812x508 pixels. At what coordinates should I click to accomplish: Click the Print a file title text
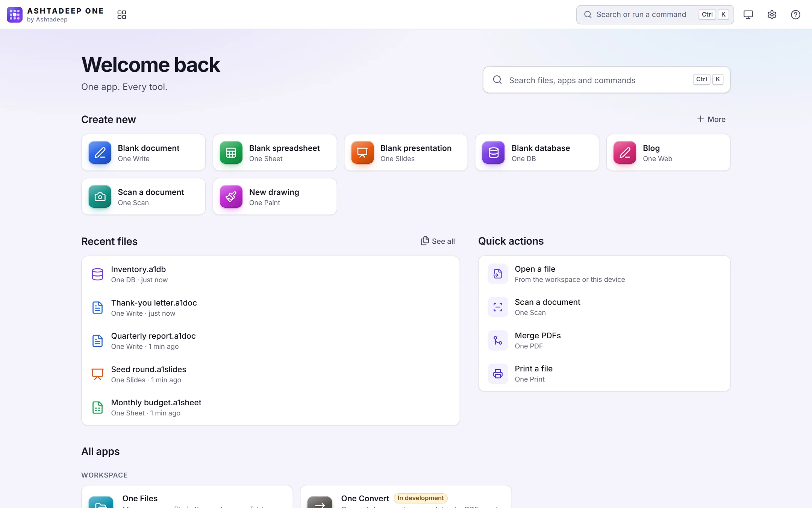533,369
